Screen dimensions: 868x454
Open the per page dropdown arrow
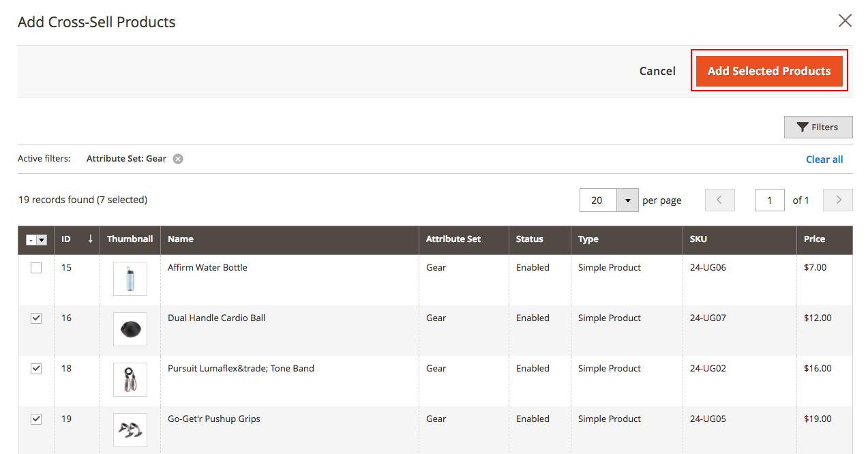click(x=627, y=200)
